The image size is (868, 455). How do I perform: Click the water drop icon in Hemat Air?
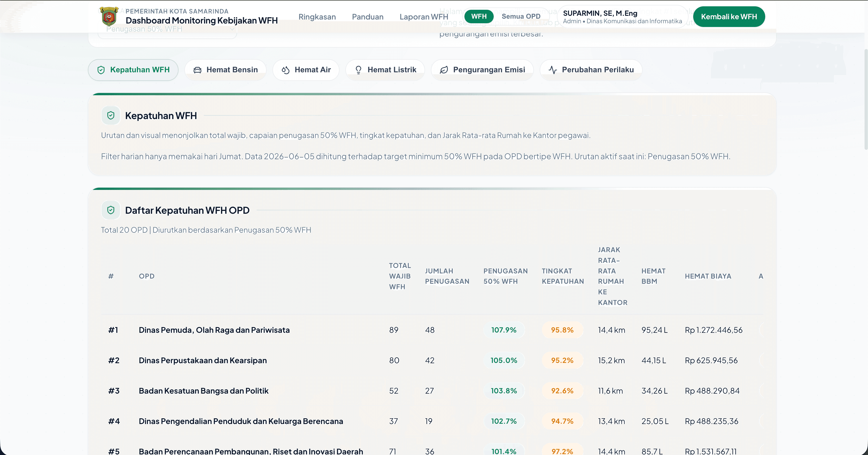point(285,70)
